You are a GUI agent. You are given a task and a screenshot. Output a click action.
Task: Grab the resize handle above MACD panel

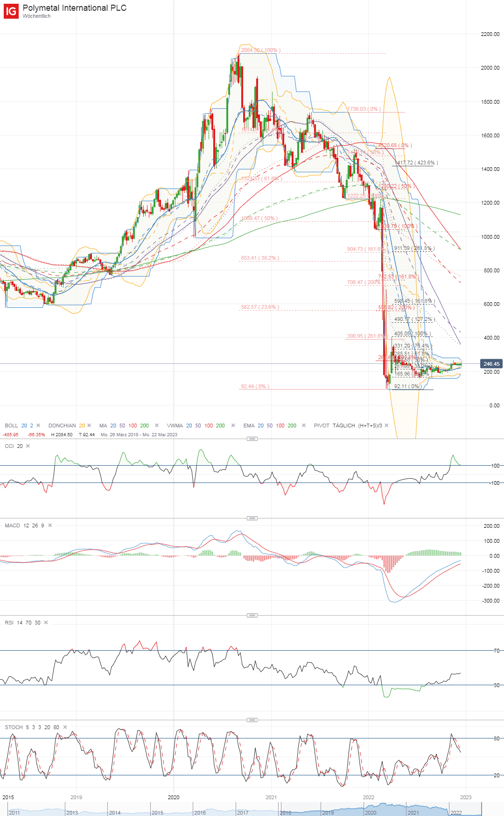click(252, 518)
